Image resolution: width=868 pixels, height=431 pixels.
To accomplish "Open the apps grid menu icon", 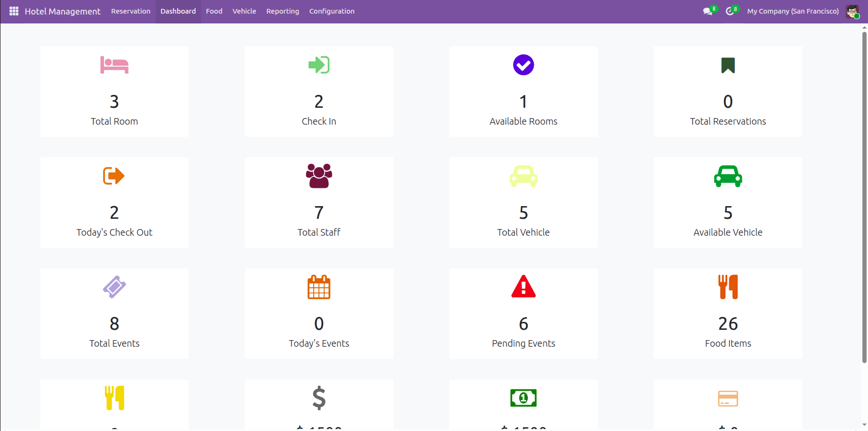I will coord(14,11).
